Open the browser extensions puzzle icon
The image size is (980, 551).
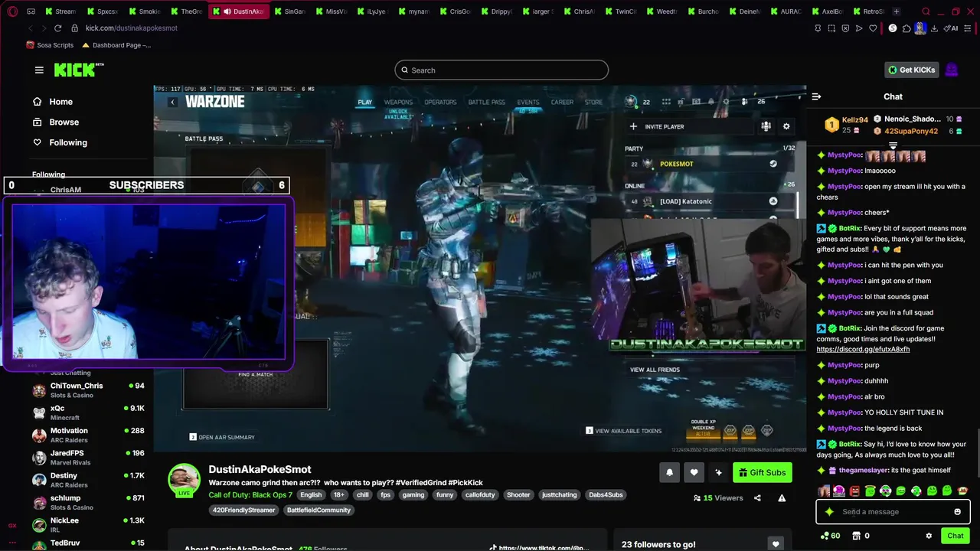906,28
